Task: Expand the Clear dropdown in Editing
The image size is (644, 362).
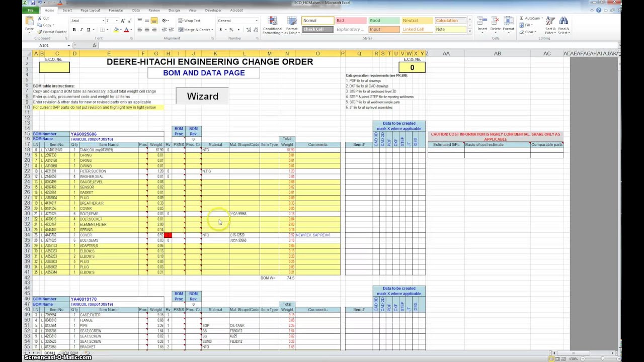Action: [535, 32]
